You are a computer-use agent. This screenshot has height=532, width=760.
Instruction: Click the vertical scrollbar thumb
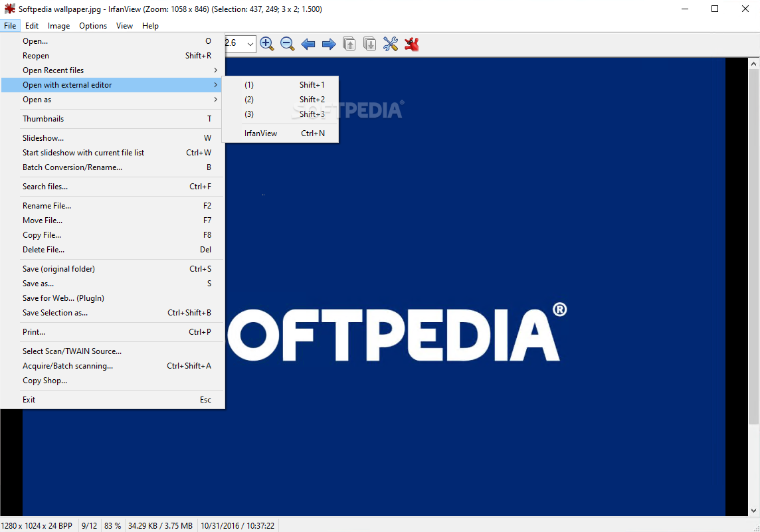(x=754, y=247)
